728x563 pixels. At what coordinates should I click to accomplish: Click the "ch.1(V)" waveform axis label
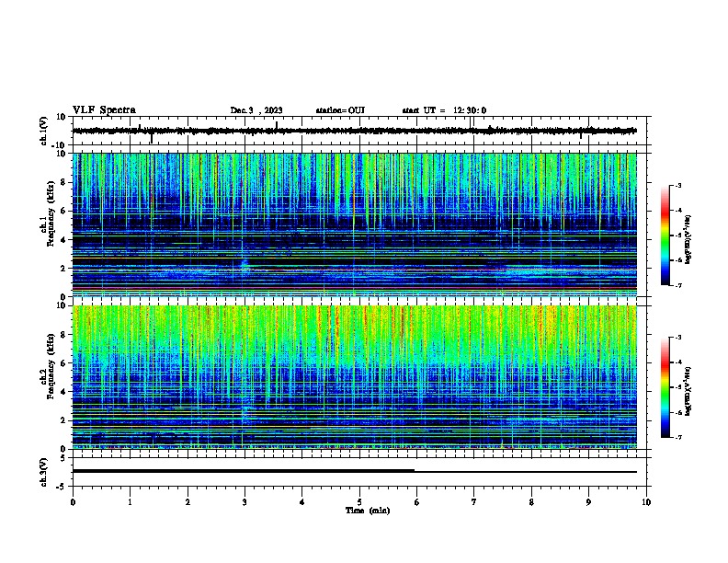tap(44, 131)
